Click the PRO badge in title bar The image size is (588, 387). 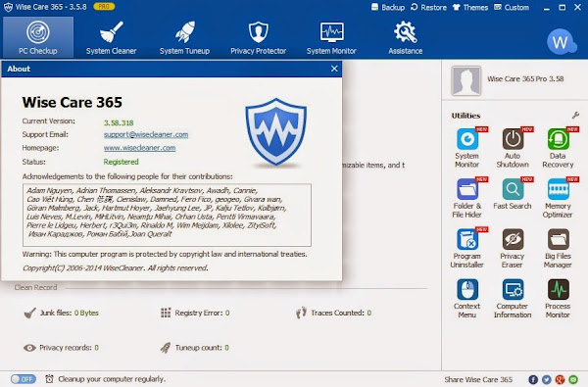pos(104,7)
